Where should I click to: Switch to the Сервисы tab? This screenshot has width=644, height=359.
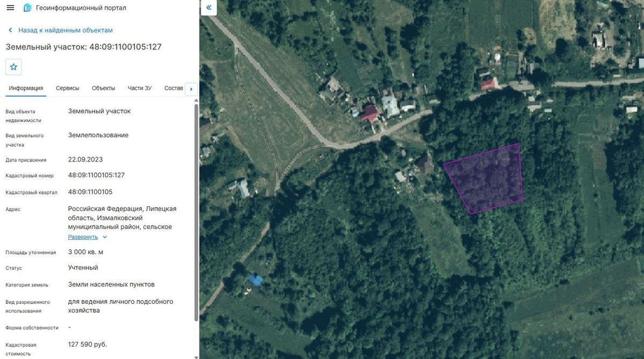[68, 88]
